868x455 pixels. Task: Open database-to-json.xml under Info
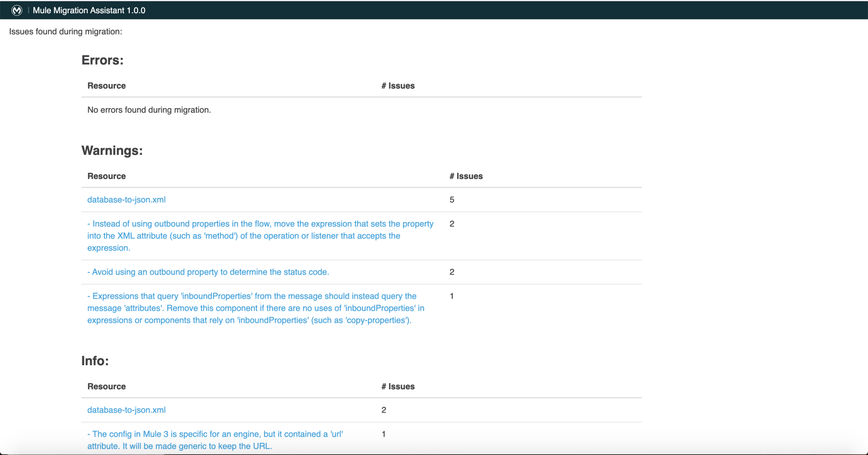pyautogui.click(x=126, y=410)
